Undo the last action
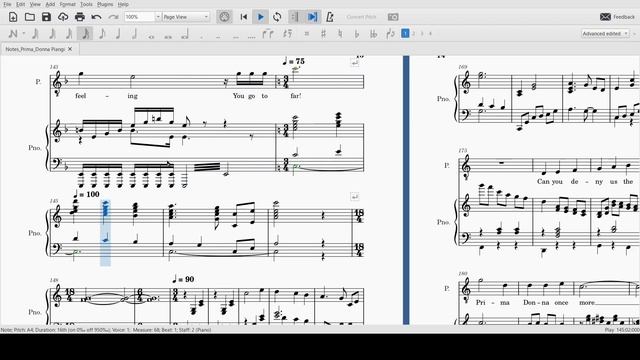640x360 pixels. (x=96, y=17)
